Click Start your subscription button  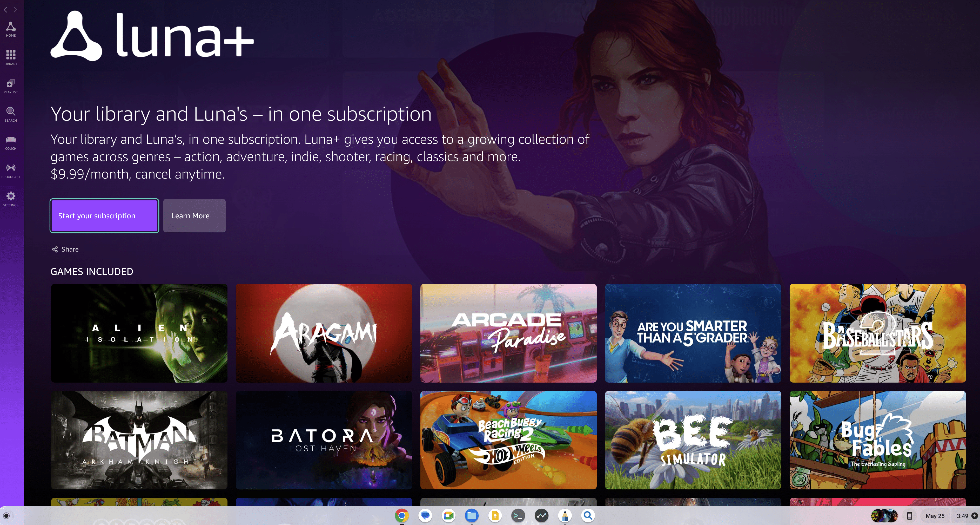pyautogui.click(x=104, y=215)
